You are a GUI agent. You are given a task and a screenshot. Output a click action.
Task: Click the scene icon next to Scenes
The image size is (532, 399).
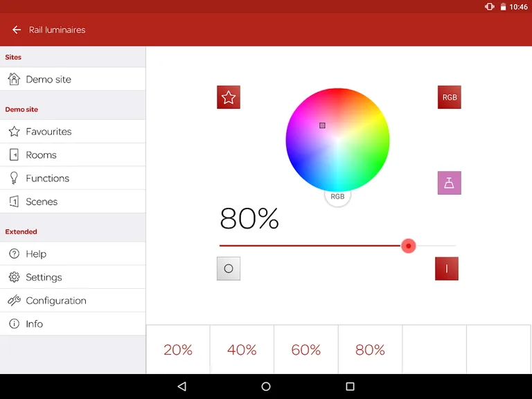coord(14,202)
